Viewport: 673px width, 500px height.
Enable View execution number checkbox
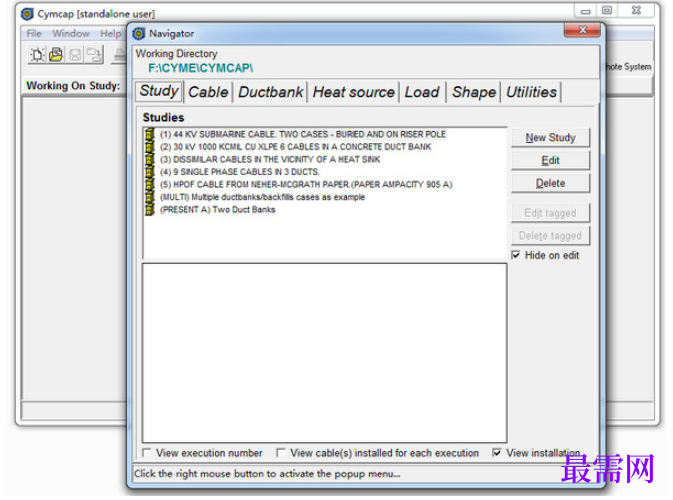tap(146, 453)
